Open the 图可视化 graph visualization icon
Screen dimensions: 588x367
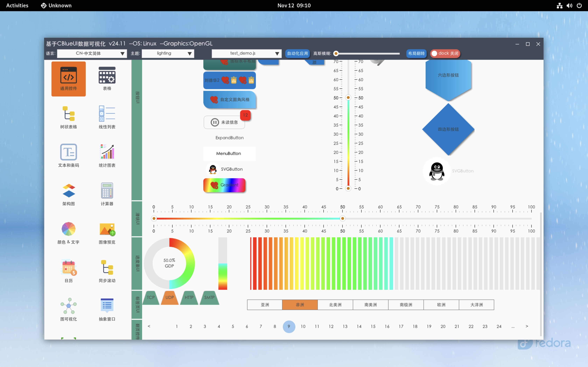(x=69, y=306)
